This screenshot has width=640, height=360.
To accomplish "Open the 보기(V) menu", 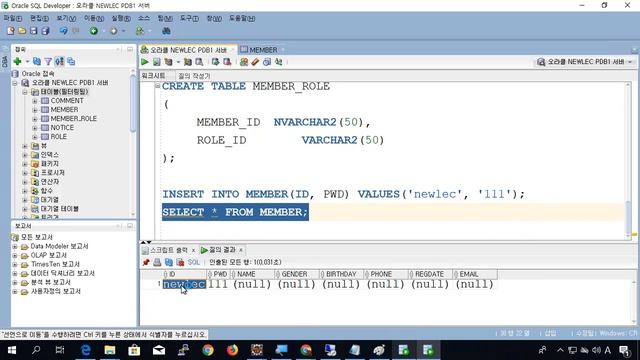I will (66, 18).
